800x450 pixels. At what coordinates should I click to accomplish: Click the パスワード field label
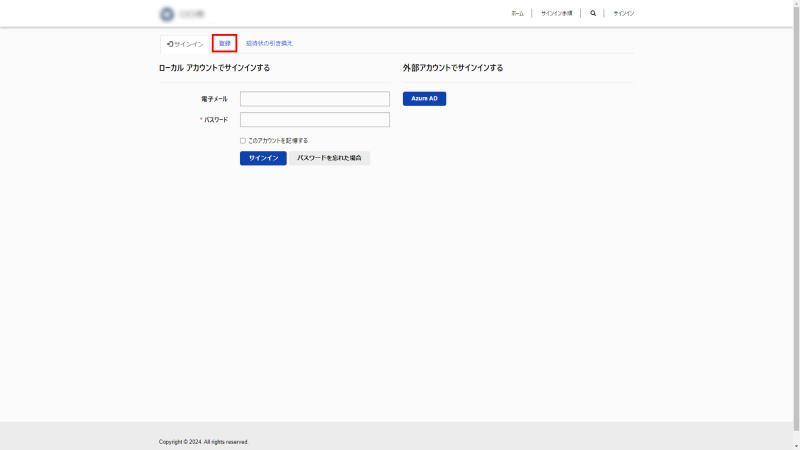pos(216,120)
